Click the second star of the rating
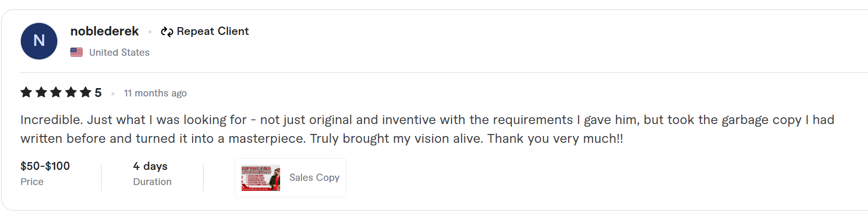 pos(41,93)
